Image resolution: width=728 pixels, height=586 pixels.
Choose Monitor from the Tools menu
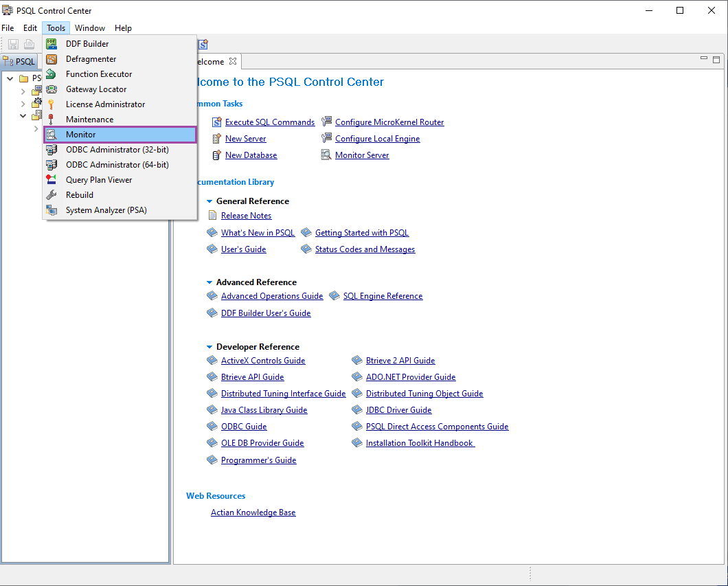(x=120, y=135)
